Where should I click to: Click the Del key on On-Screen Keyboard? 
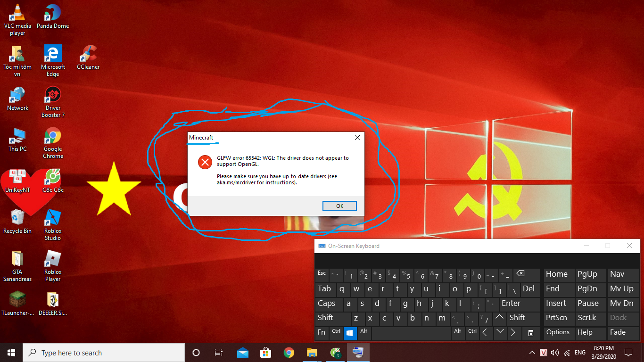pyautogui.click(x=530, y=289)
